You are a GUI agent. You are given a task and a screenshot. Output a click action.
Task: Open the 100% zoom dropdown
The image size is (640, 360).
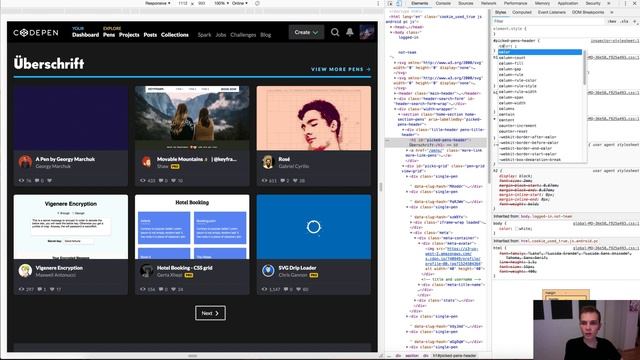coord(222,3)
